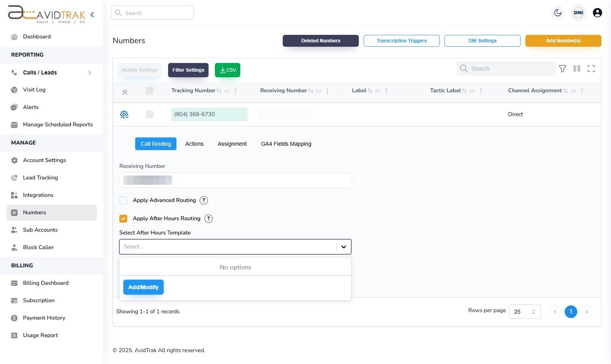Click the Sub Accounts people icon
Screen dimensions: 611x364
[x=14, y=230]
